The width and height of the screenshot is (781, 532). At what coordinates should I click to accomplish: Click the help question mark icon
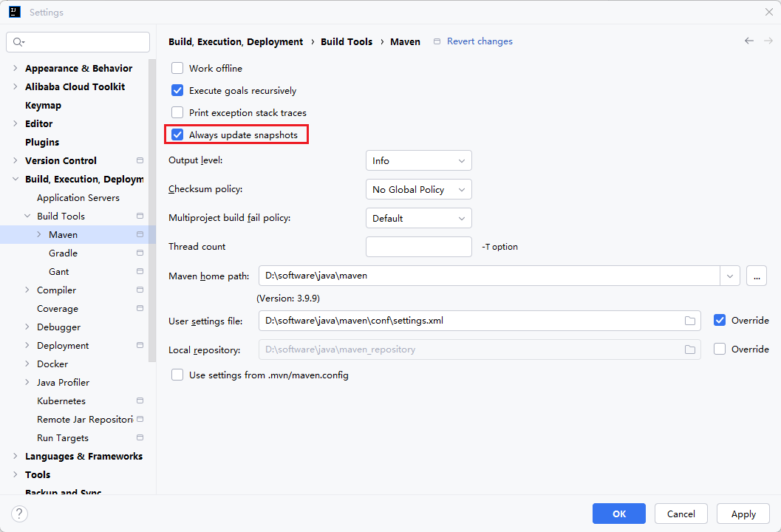coord(19,514)
